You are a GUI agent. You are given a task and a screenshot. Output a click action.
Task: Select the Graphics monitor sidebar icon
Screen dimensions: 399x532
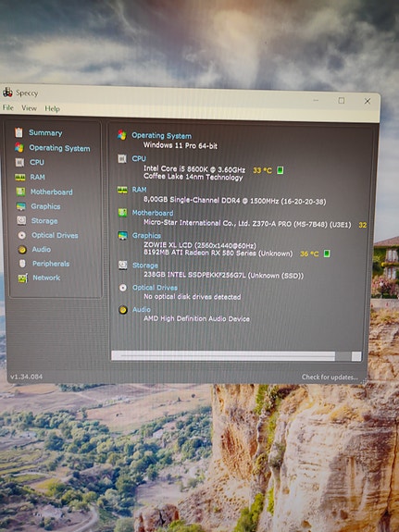[x=20, y=206]
